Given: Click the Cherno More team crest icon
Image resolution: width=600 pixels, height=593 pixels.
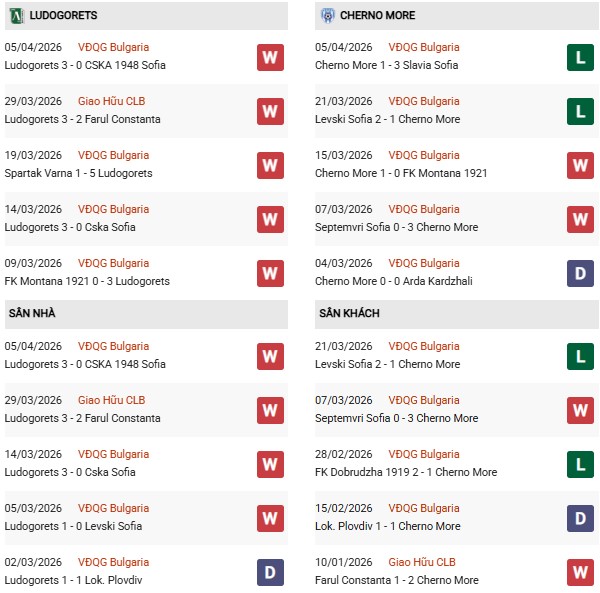Looking at the screenshot, I should click(327, 15).
